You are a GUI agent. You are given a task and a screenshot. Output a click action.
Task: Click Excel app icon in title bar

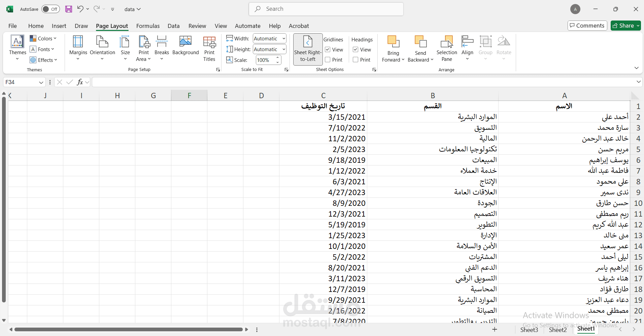10,9
